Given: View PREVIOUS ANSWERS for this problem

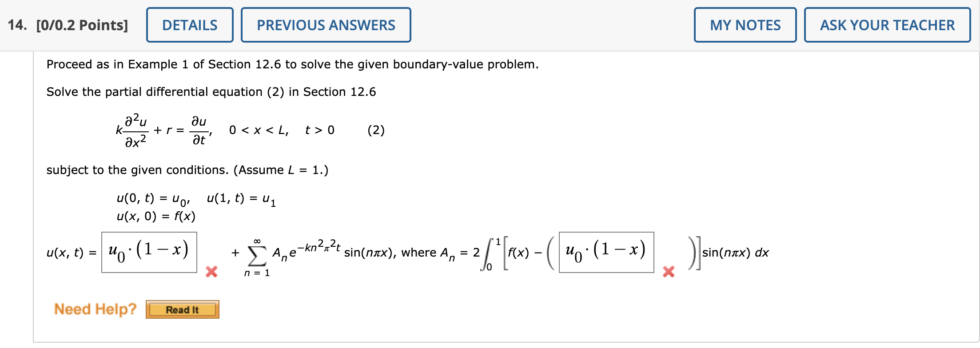Looking at the screenshot, I should click(x=326, y=25).
